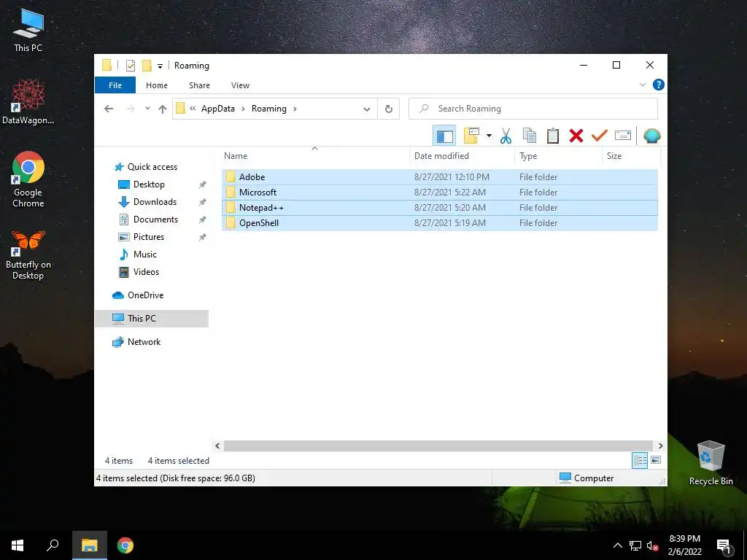Image resolution: width=747 pixels, height=560 pixels.
Task: Switch to Details view icon in status bar
Action: coord(640,460)
